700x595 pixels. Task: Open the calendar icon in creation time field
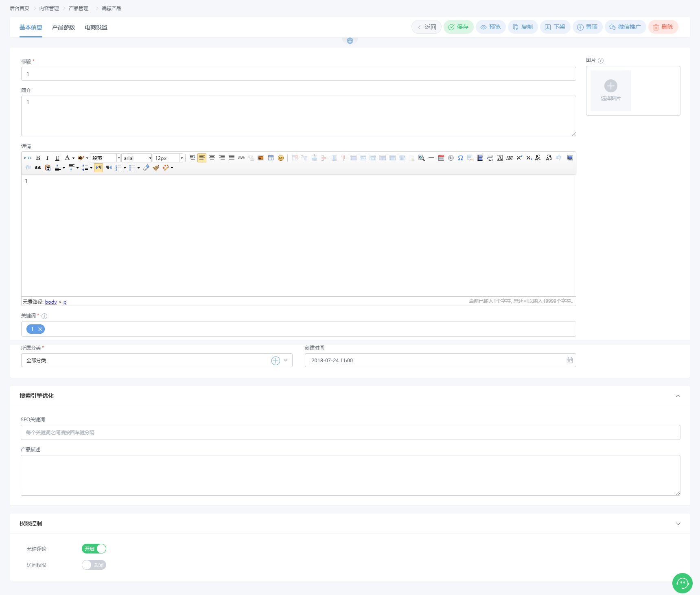[569, 360]
